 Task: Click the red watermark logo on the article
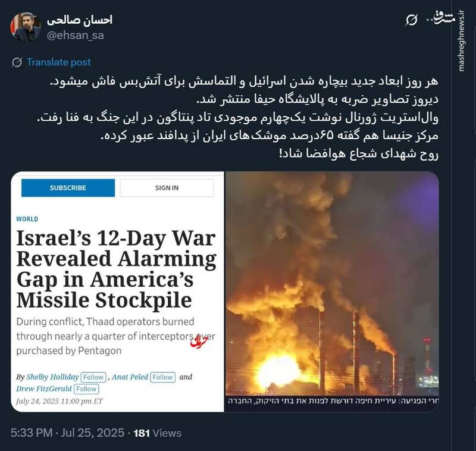pos(199,341)
